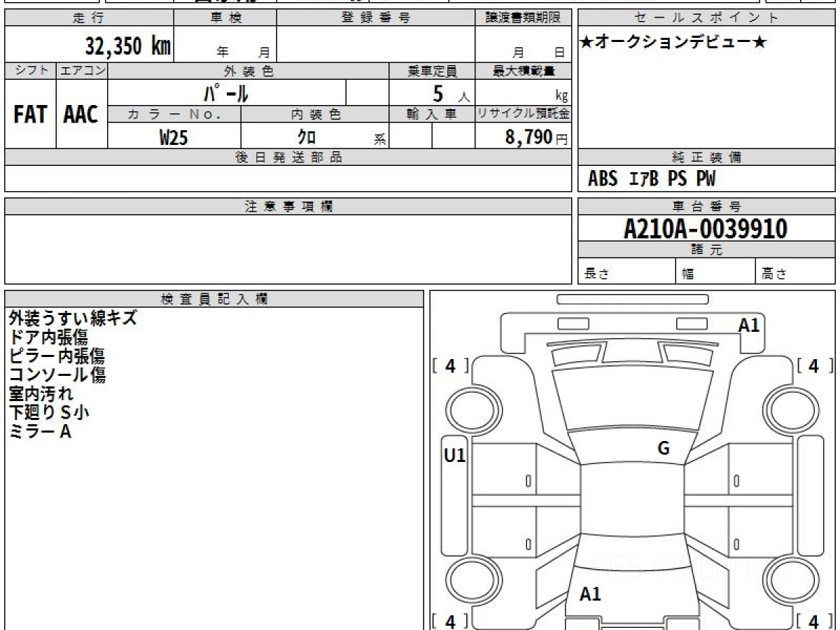Screen dimensions: 840x630
Task: Select the 外装色 header
Action: [x=248, y=71]
